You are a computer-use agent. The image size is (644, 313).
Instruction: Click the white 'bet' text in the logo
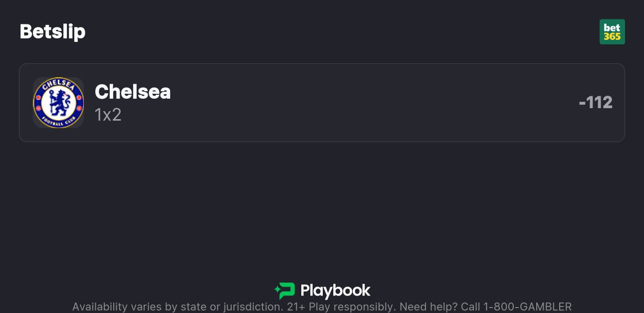coord(612,27)
